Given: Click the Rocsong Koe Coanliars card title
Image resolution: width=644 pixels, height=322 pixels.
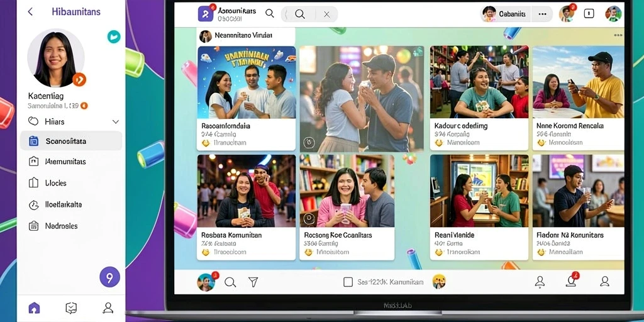Looking at the screenshot, I should point(338,235).
